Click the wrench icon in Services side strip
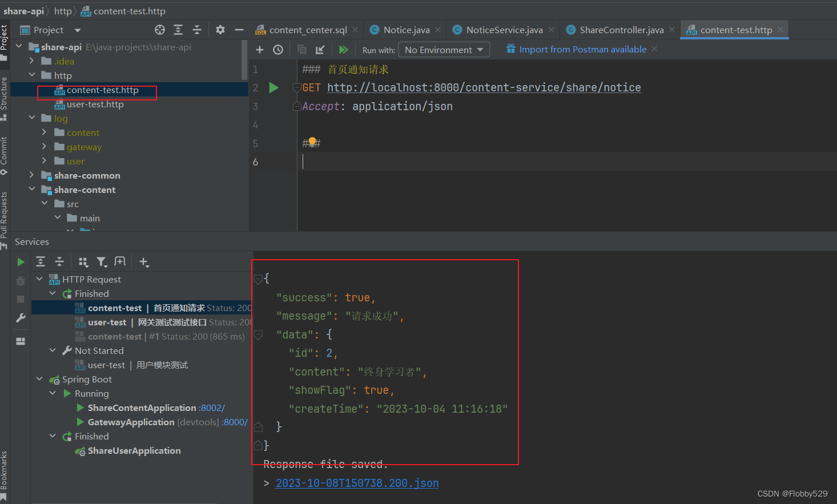This screenshot has width=837, height=504. coord(21,318)
